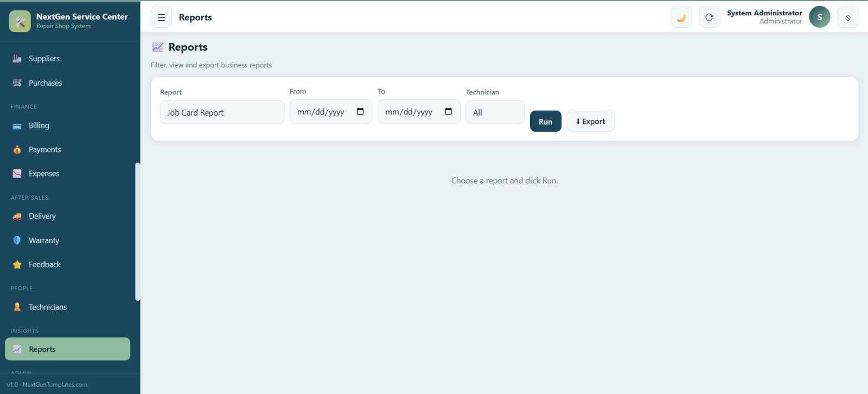Refresh the page using the reload icon
868x394 pixels.
[709, 17]
